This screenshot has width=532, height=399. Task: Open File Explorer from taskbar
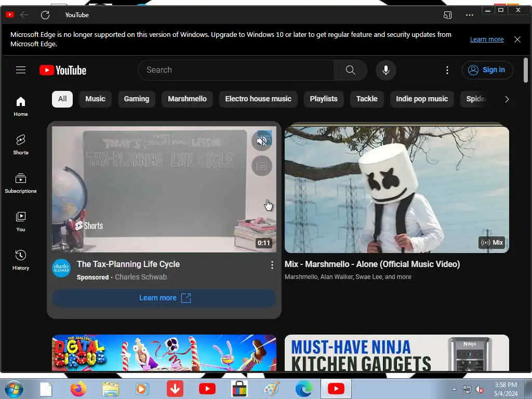tap(111, 389)
